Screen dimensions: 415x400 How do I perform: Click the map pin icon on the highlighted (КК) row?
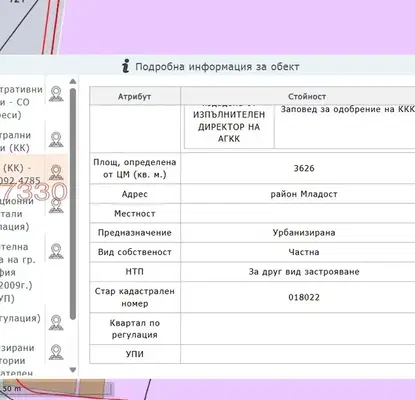pyautogui.click(x=56, y=172)
